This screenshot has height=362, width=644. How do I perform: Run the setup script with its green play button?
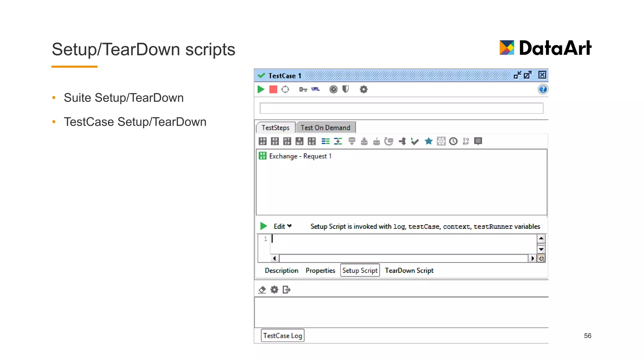tap(264, 226)
